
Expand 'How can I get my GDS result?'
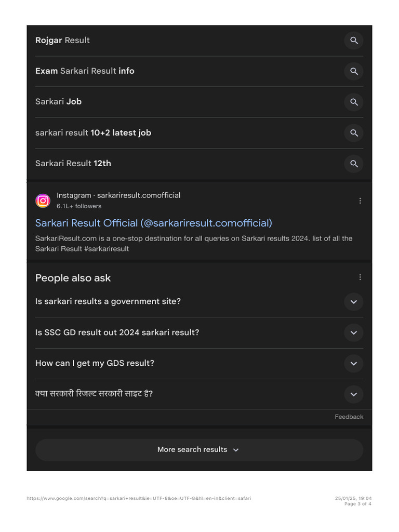(354, 364)
